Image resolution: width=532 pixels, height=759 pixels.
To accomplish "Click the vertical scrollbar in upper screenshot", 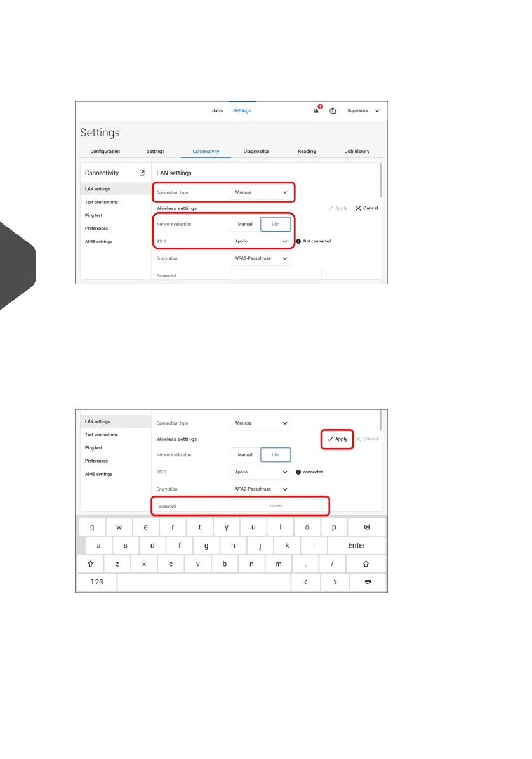I will [x=381, y=180].
